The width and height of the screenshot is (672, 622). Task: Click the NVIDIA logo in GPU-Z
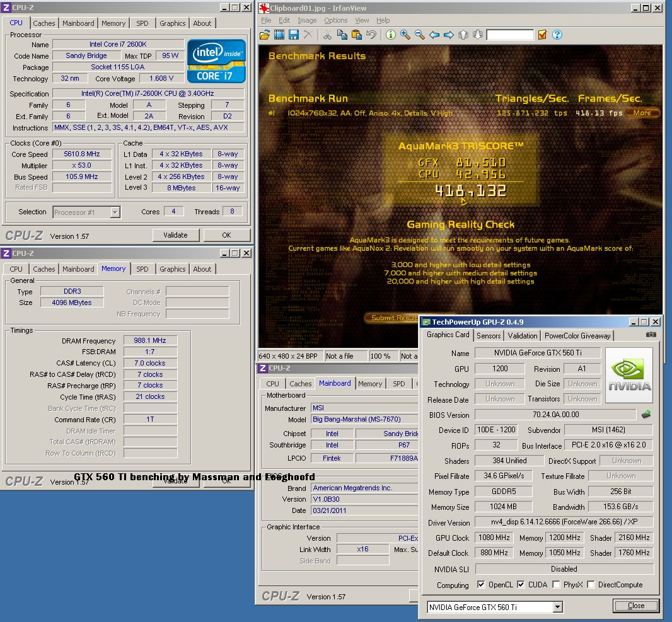[629, 375]
